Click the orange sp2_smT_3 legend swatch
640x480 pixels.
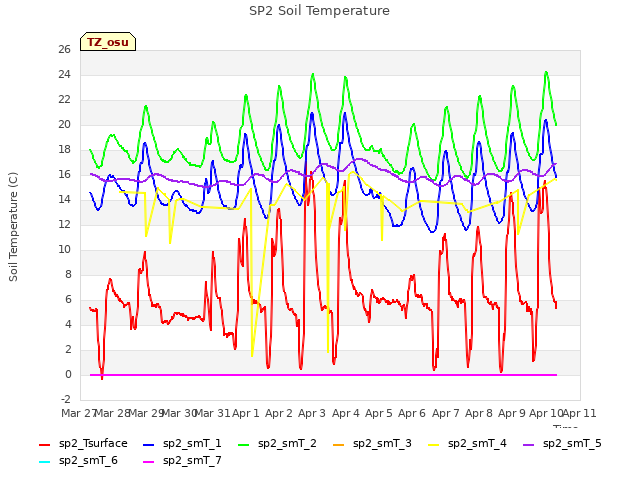click(339, 444)
